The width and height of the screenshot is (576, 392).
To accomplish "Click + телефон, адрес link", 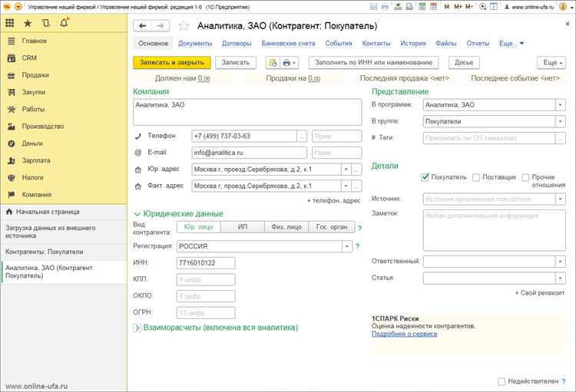I will click(333, 201).
